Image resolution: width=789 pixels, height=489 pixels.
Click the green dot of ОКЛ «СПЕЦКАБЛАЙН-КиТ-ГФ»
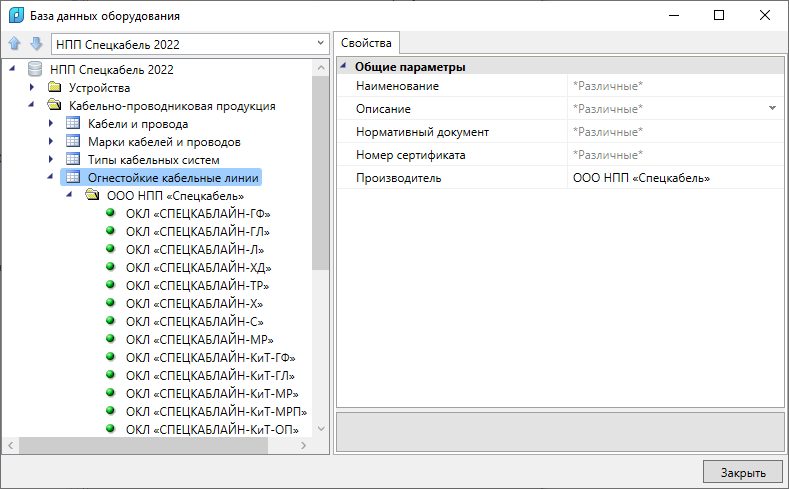[x=110, y=357]
